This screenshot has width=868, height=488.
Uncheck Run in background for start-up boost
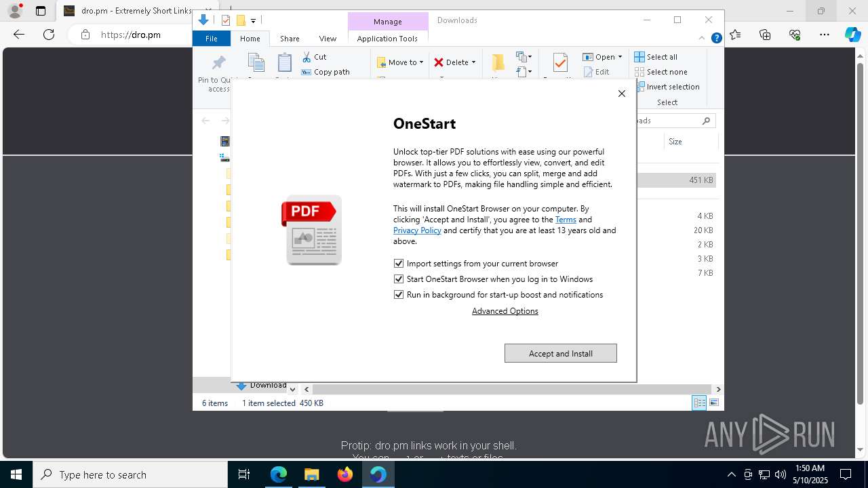point(399,295)
